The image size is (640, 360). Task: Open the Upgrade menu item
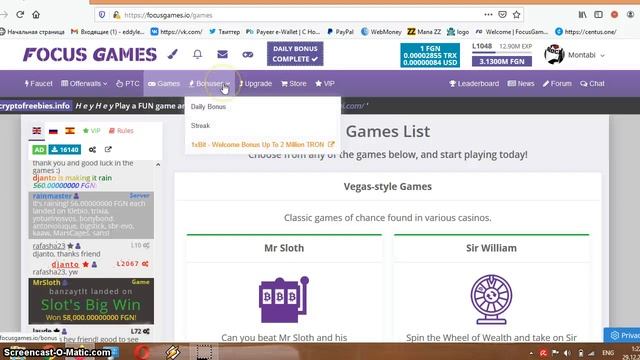pos(256,83)
